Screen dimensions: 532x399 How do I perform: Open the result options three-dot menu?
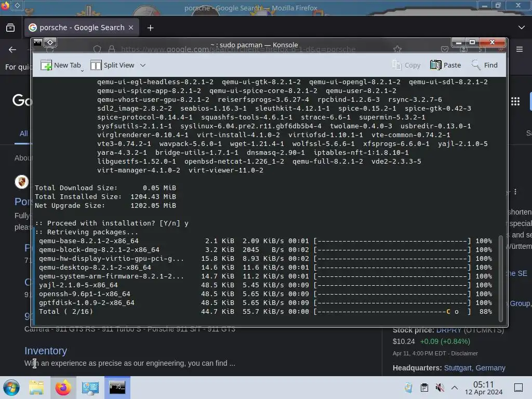tap(515, 192)
